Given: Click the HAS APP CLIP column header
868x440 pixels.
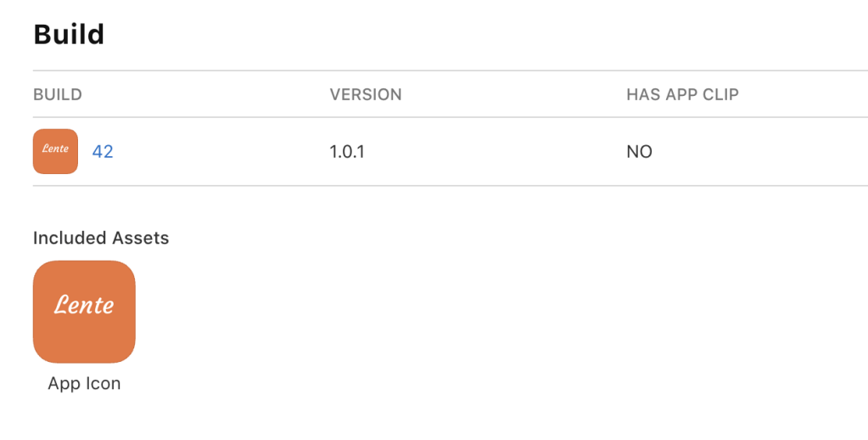Looking at the screenshot, I should [682, 94].
